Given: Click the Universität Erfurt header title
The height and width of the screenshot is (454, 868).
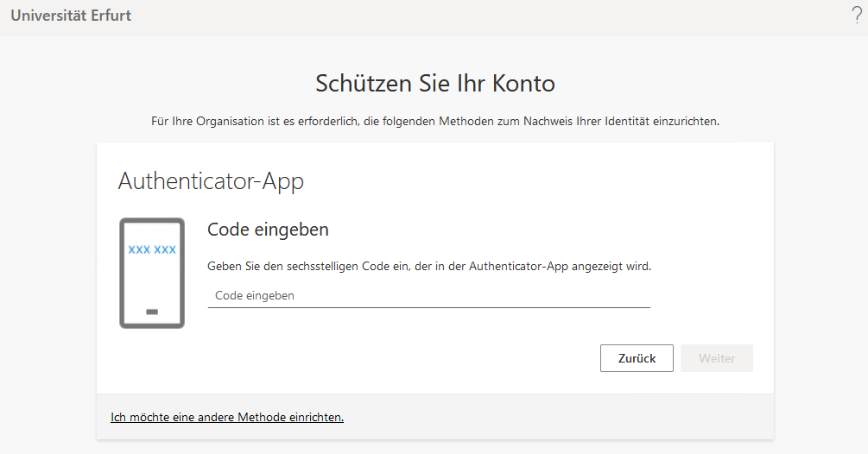Looking at the screenshot, I should pyautogui.click(x=71, y=16).
